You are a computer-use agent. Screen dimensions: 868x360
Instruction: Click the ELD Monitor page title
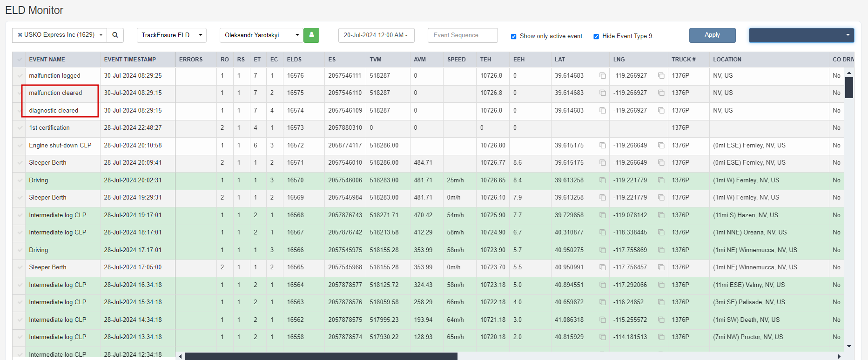(x=34, y=10)
